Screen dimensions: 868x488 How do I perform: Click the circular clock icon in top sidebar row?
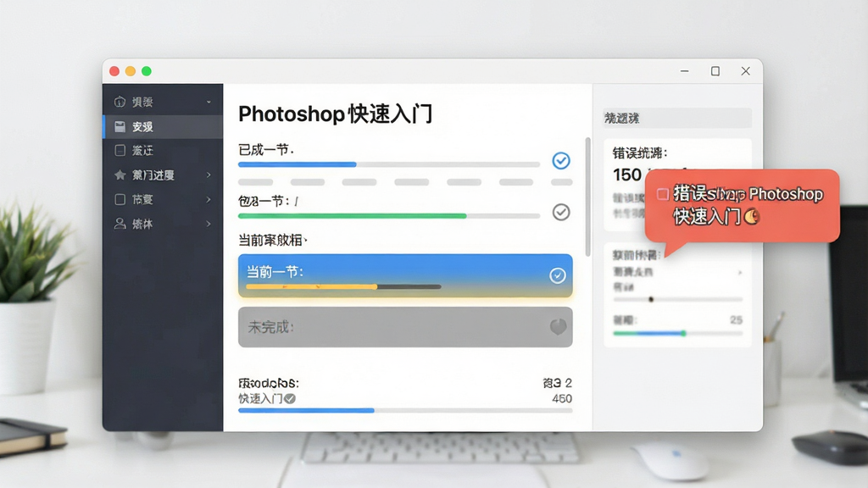[120, 102]
